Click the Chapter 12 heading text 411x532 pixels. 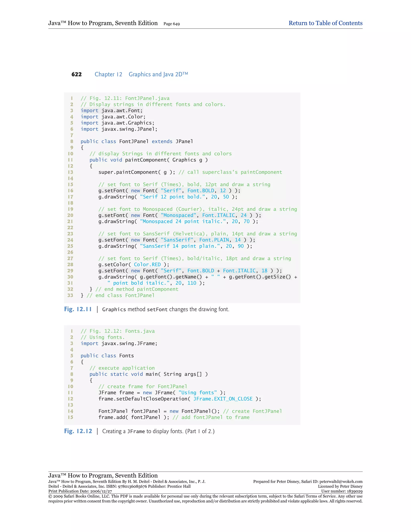pyautogui.click(x=108, y=74)
